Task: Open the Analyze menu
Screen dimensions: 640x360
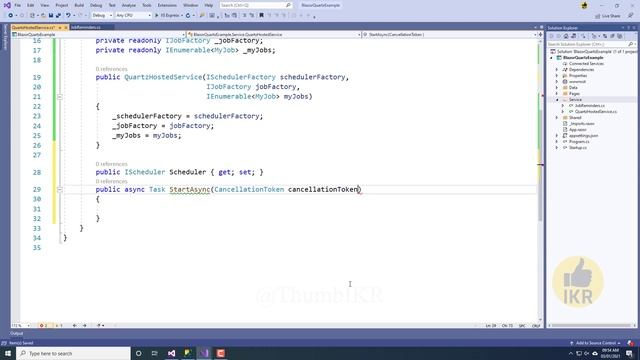Action: point(129,5)
